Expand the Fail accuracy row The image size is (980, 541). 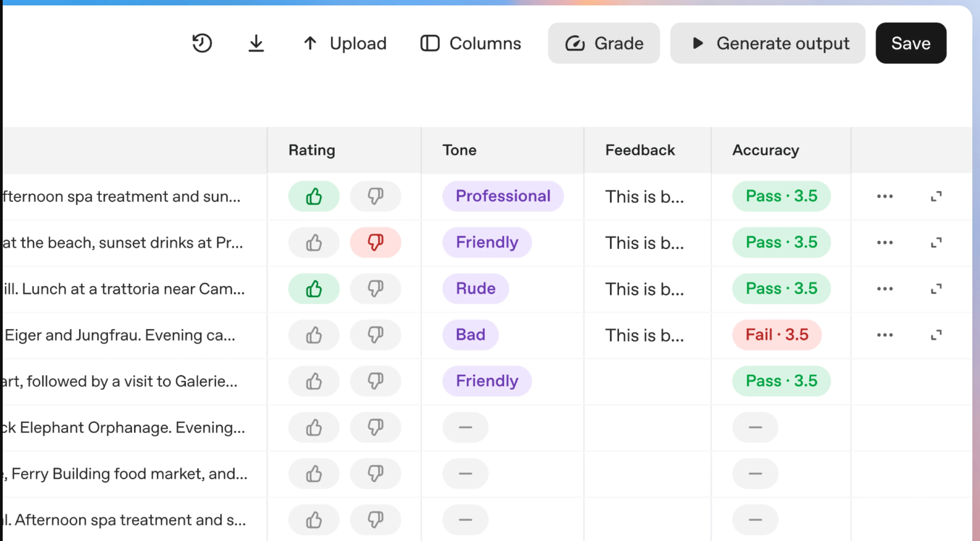point(936,335)
